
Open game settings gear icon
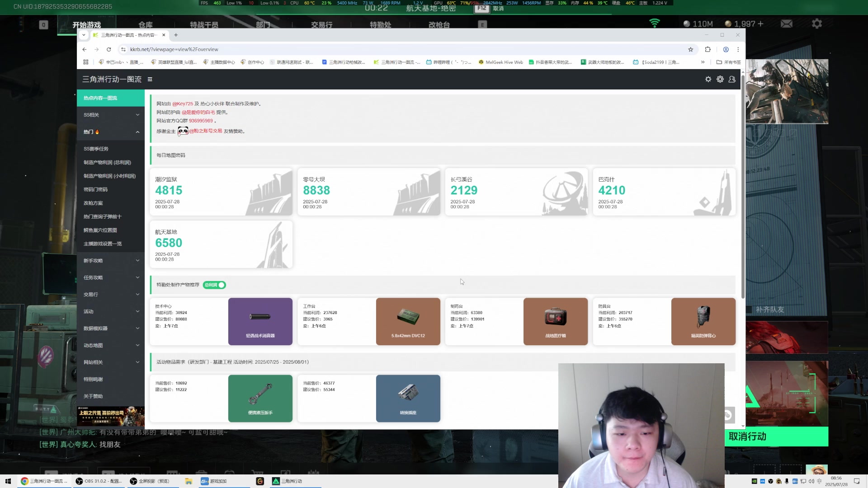[x=816, y=23]
